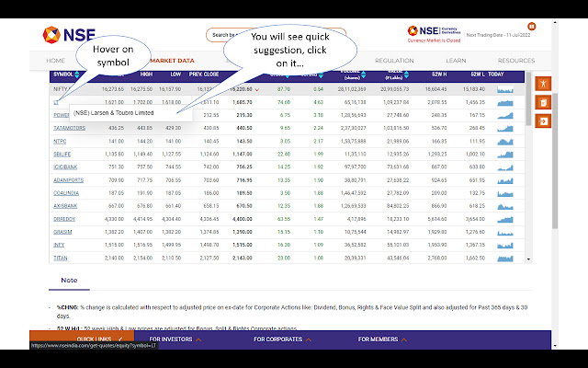Click the 52W L column header
The width and height of the screenshot is (588, 368).
point(478,75)
